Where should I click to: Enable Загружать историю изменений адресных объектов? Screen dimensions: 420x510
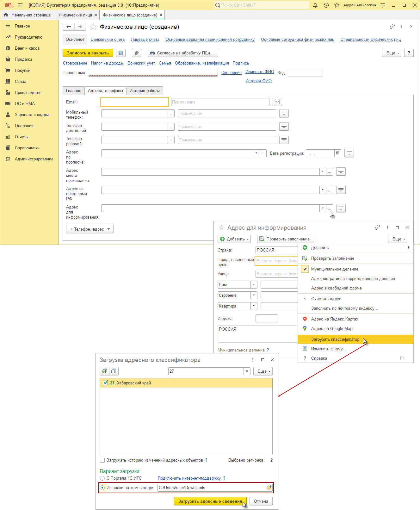102,460
